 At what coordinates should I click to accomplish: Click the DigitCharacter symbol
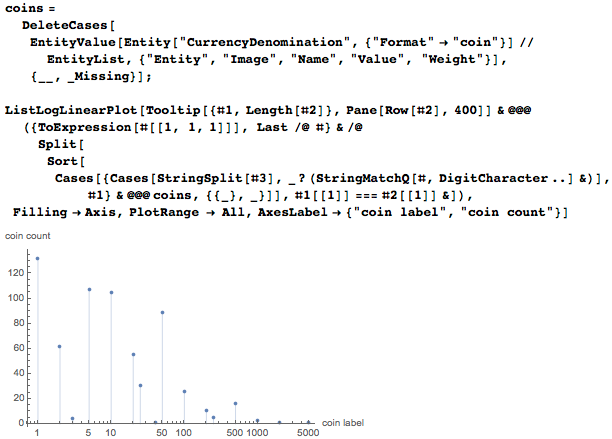click(x=493, y=178)
